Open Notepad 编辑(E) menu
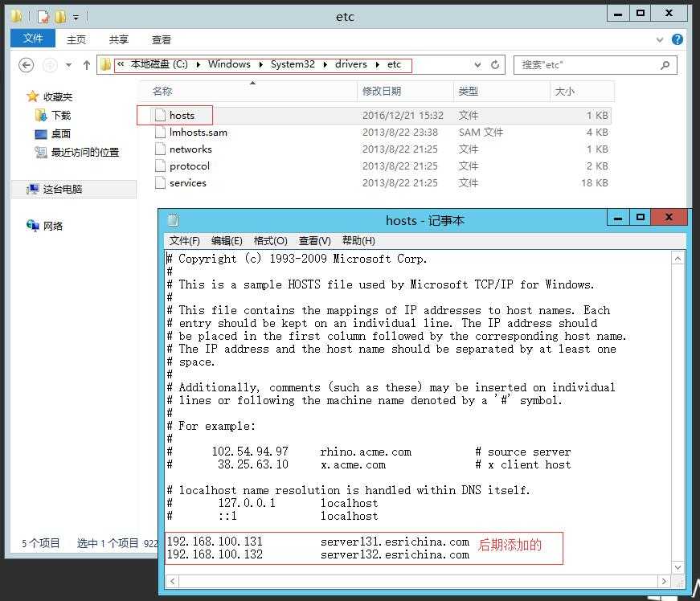Viewport: 700px width, 601px height. (x=227, y=241)
